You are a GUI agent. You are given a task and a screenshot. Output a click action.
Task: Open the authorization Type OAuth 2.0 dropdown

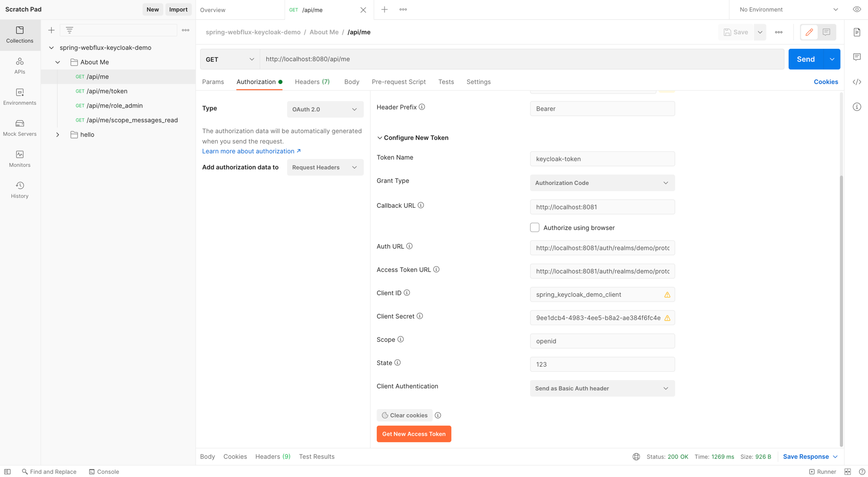coord(325,109)
